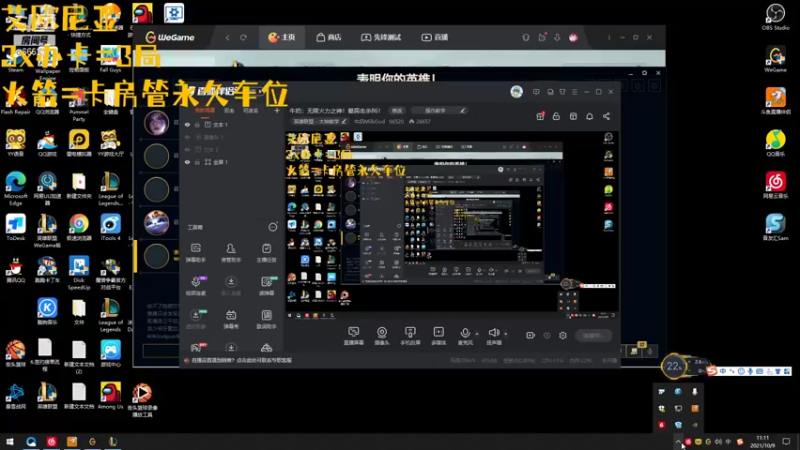The width and height of the screenshot is (800, 450).
Task: Open the hamburger menu in companion title bar
Action: coord(574,92)
